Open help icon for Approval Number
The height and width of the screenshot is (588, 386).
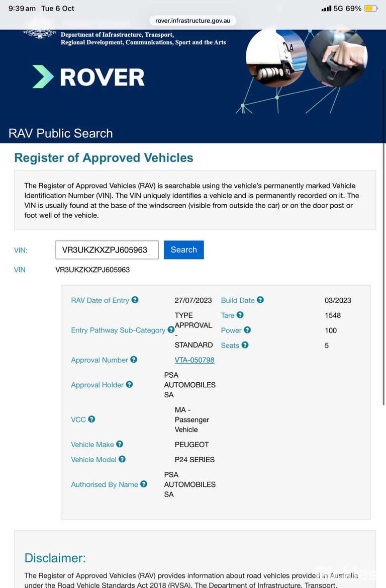(x=134, y=360)
